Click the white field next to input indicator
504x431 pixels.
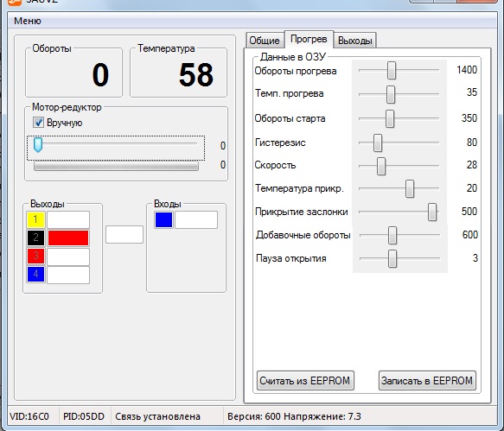click(196, 219)
